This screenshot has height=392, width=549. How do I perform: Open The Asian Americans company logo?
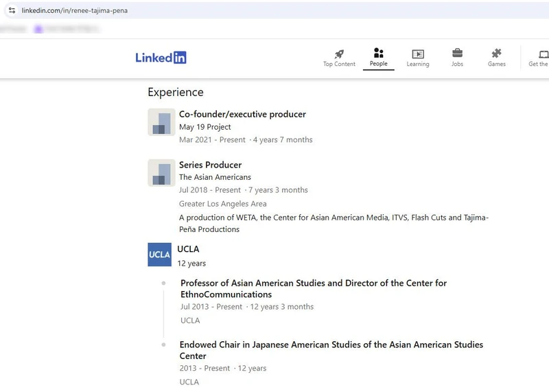[x=161, y=173]
